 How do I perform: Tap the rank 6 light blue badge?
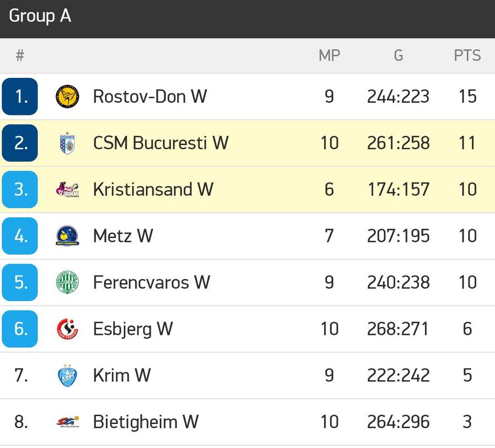pos(20,329)
